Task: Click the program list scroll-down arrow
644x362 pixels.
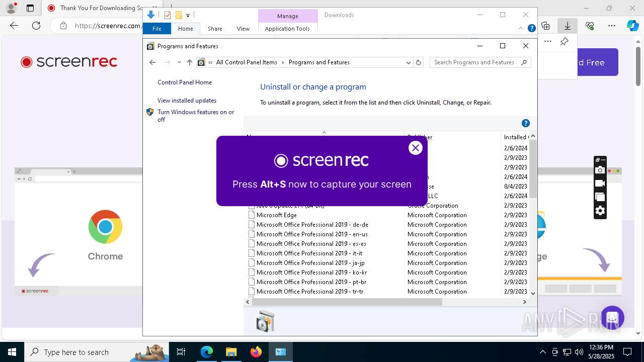Action: [x=533, y=293]
